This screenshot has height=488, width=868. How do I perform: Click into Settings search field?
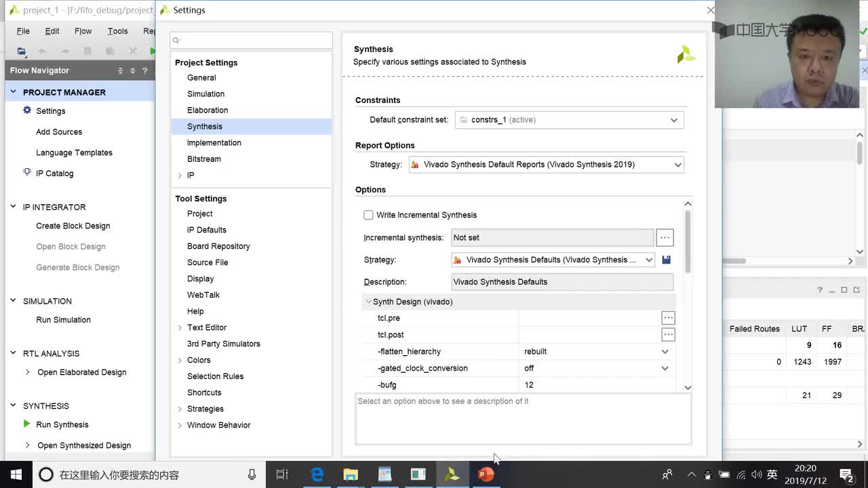(x=251, y=40)
